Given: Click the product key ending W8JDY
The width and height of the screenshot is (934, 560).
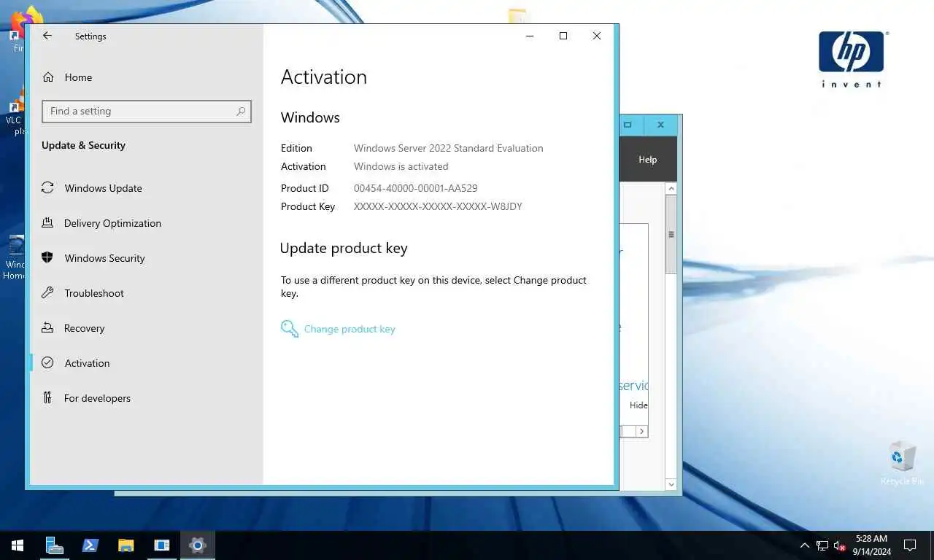Looking at the screenshot, I should [438, 206].
